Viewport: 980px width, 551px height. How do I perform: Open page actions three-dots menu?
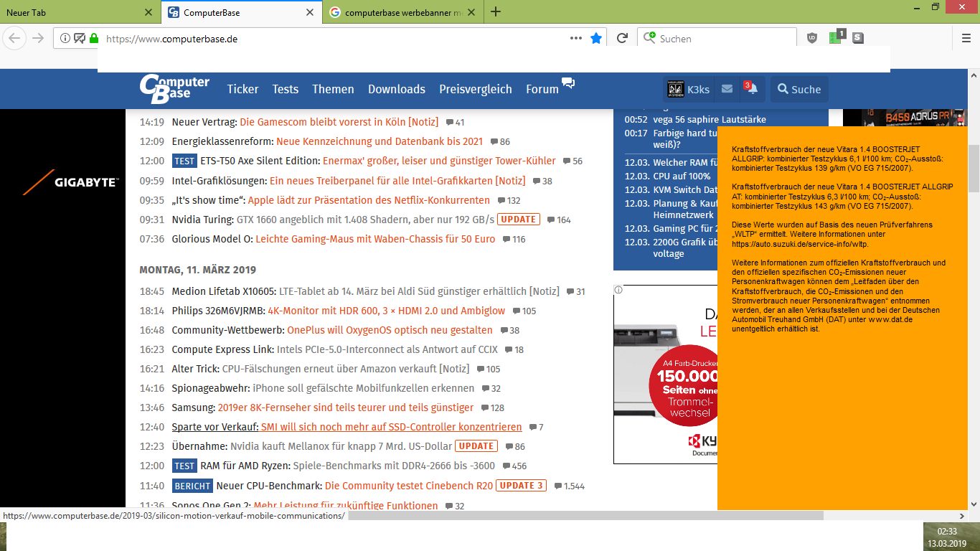coord(576,38)
